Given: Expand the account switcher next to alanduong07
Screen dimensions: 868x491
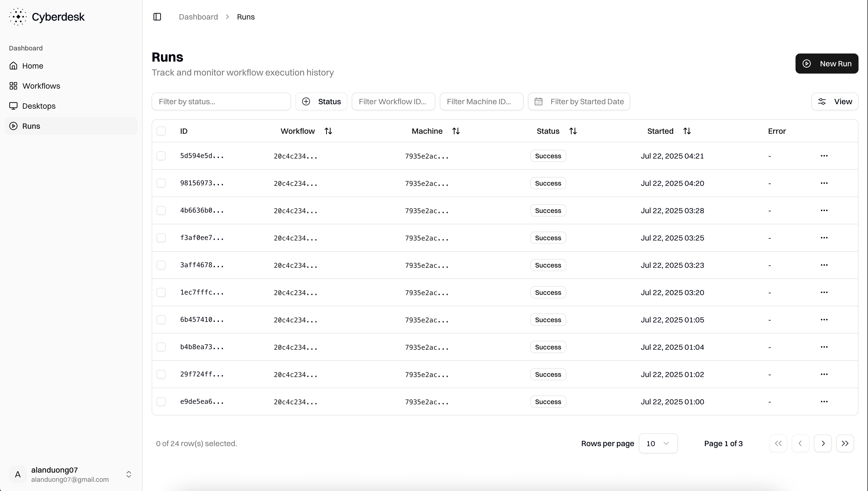Looking at the screenshot, I should click(x=128, y=474).
